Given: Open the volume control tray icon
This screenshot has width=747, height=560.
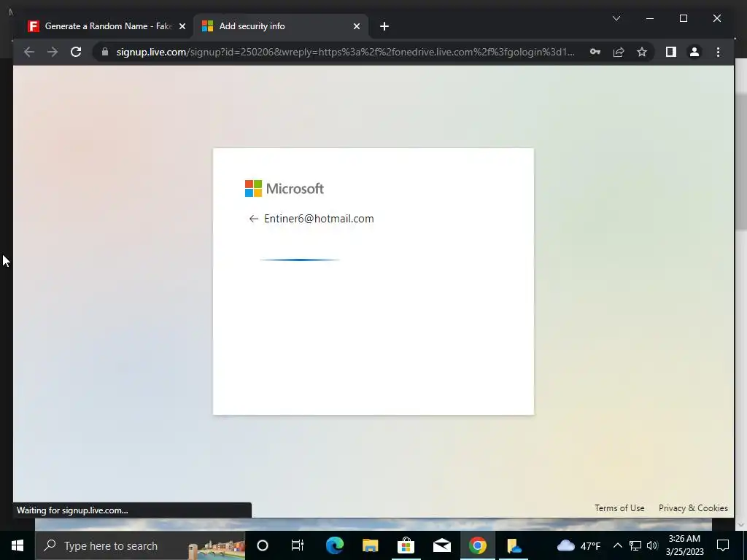Looking at the screenshot, I should tap(652, 545).
